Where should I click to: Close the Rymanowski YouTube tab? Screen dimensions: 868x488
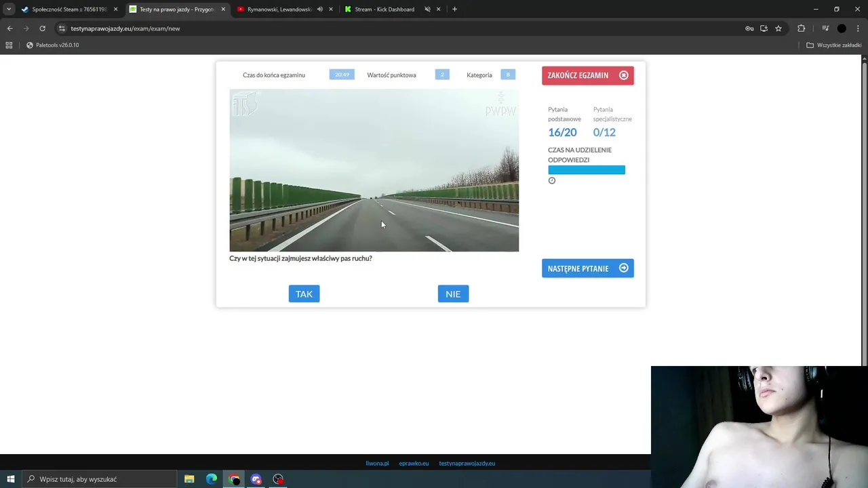pyautogui.click(x=331, y=9)
